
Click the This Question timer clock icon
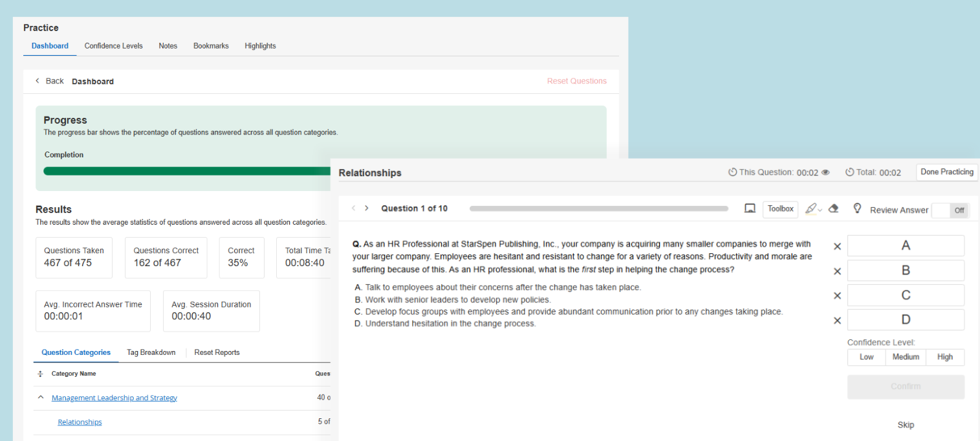tap(733, 172)
